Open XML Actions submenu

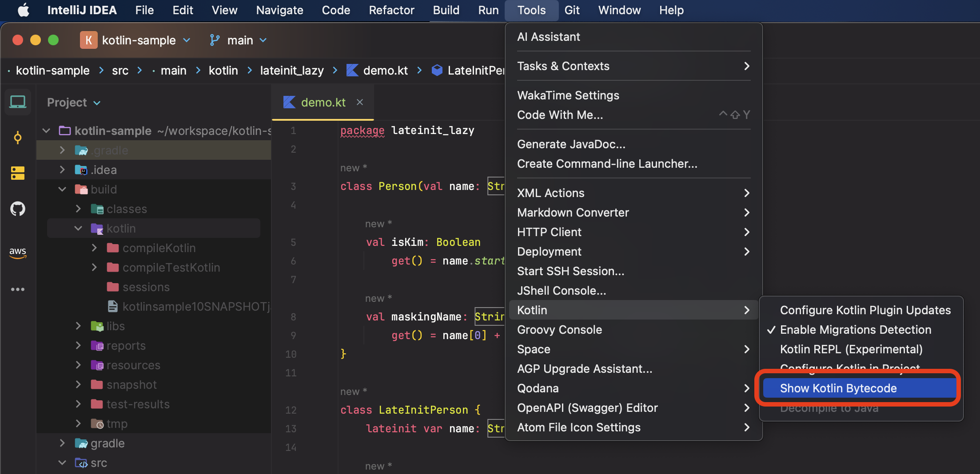[x=633, y=193]
